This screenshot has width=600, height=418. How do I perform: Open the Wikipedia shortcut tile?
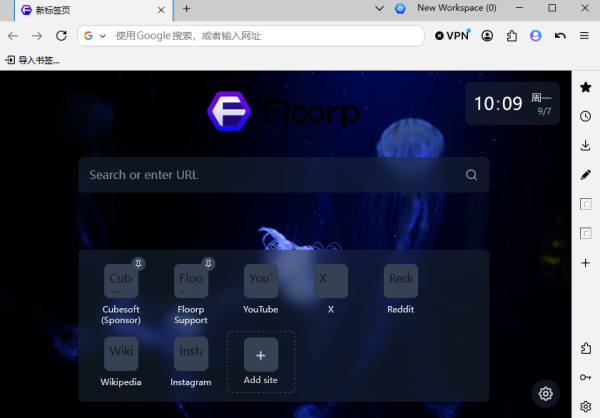pos(121,362)
